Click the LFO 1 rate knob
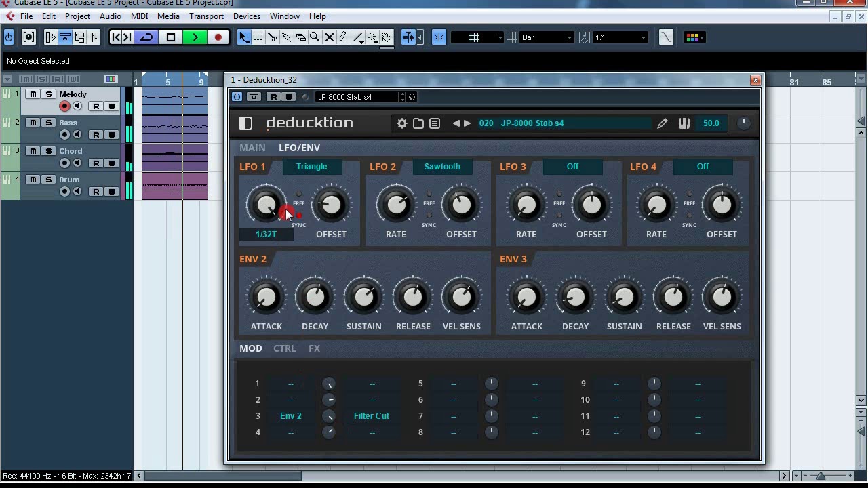Image resolution: width=868 pixels, height=488 pixels. (x=266, y=205)
